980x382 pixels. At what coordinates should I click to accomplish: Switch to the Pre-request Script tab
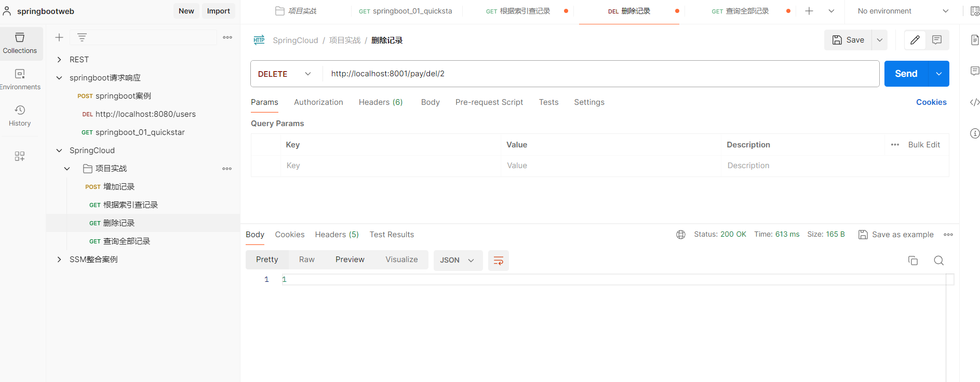click(x=489, y=102)
